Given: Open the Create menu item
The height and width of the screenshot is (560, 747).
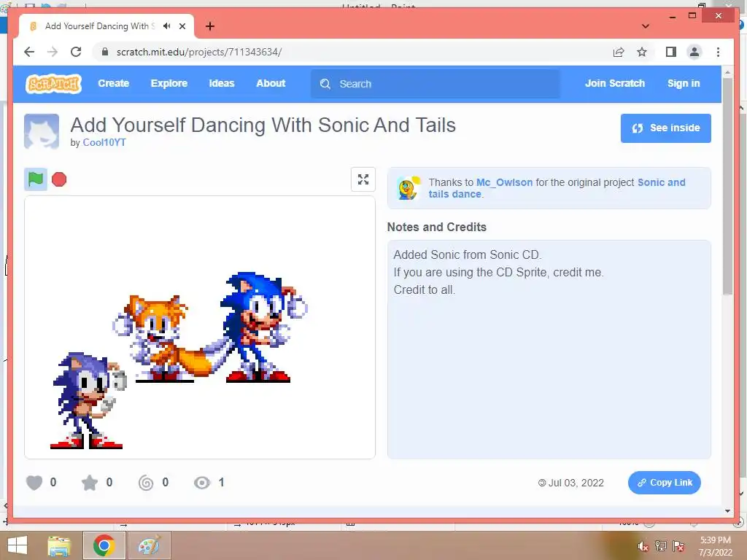Looking at the screenshot, I should click(113, 83).
